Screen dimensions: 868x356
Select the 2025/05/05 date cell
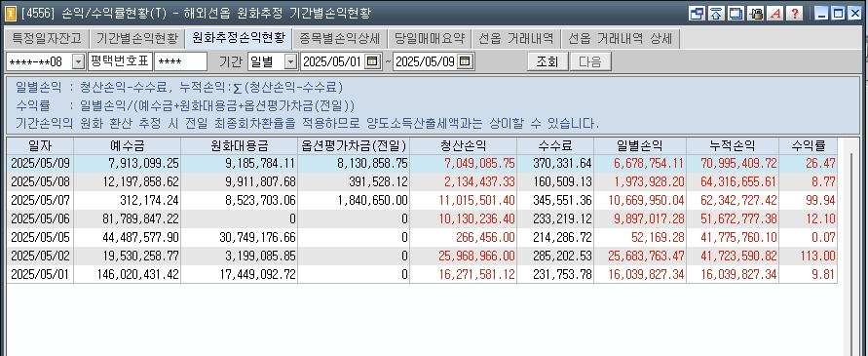pos(40,237)
